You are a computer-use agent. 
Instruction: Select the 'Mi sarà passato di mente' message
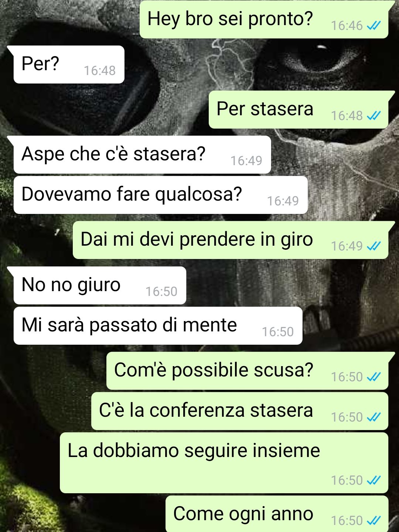[158, 325]
